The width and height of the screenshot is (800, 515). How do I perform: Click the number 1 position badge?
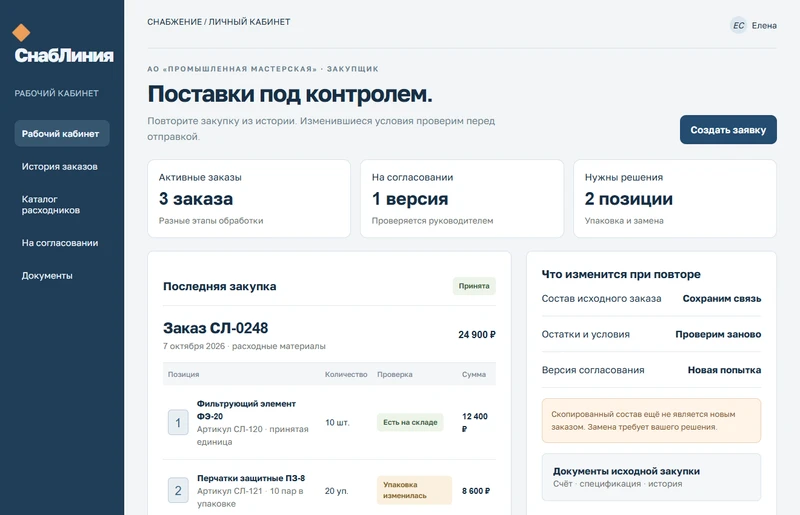click(178, 423)
